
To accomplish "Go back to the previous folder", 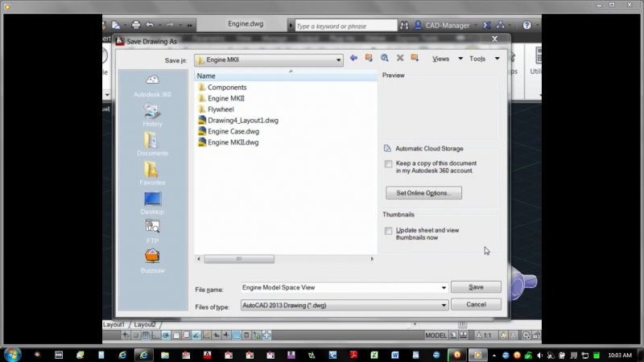I will [x=353, y=58].
